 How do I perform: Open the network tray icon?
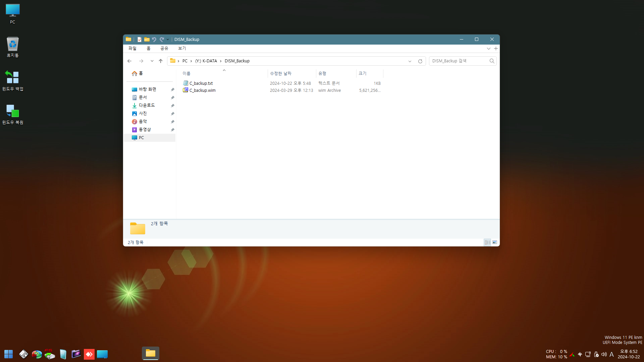point(588,354)
